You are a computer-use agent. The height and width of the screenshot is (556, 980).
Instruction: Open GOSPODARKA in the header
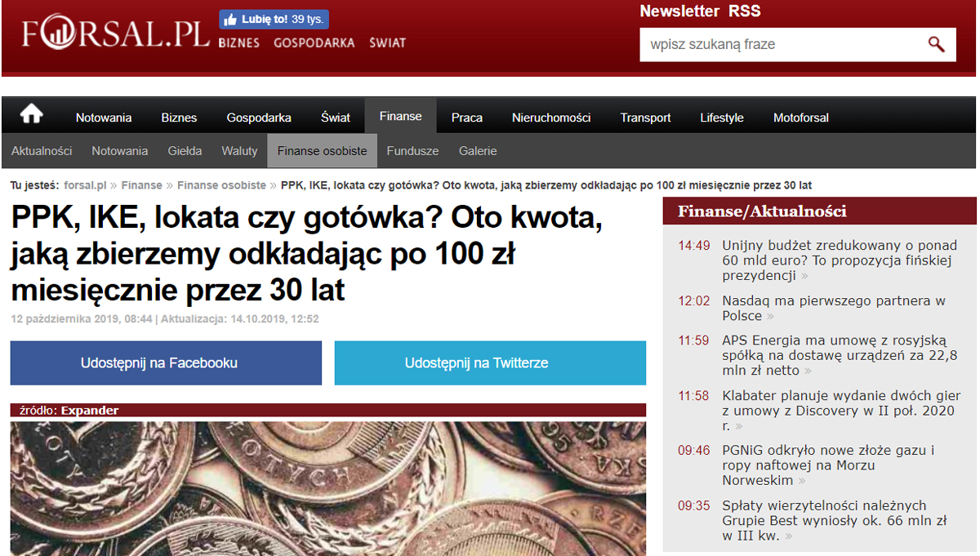pos(314,42)
